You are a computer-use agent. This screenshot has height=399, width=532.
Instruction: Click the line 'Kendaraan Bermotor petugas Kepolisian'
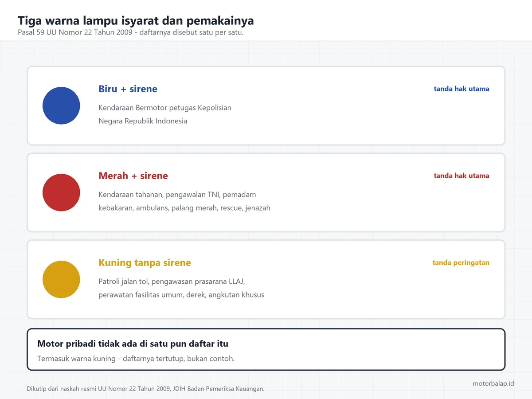pos(165,108)
